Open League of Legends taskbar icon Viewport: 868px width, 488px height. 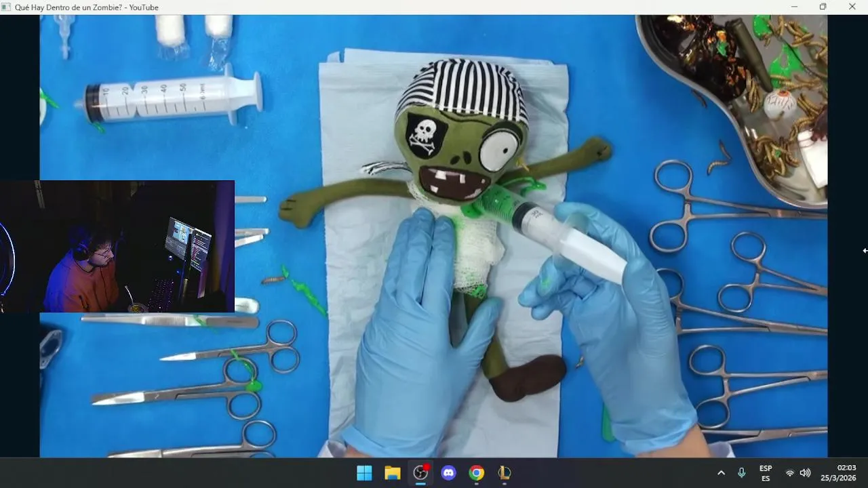point(505,473)
